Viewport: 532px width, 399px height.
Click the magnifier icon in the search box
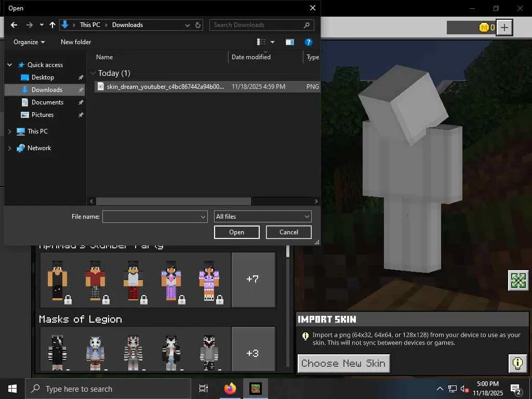tap(307, 25)
